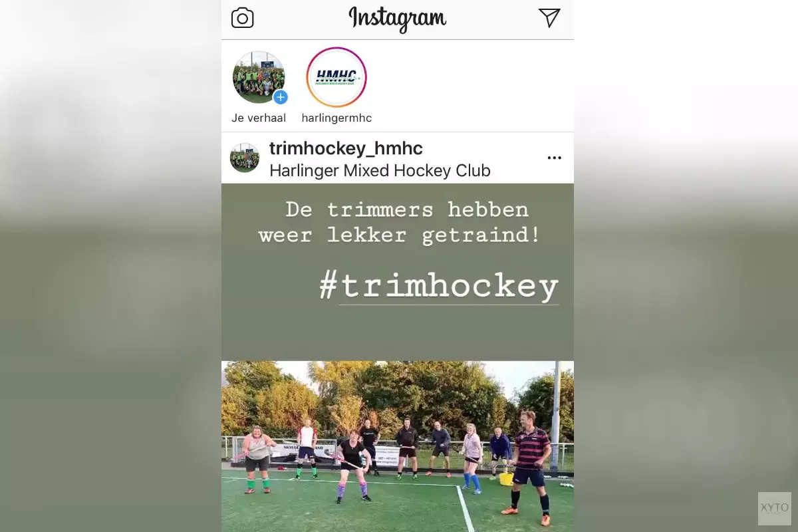Viewport: 798px width, 532px height.
Task: Open the hockey field photo
Action: coord(398,446)
